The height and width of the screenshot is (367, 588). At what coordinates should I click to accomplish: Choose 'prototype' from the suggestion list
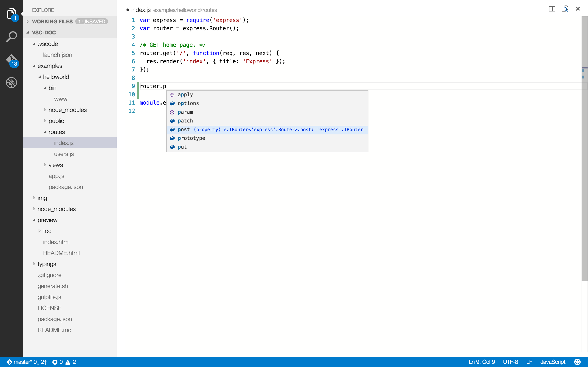191,138
